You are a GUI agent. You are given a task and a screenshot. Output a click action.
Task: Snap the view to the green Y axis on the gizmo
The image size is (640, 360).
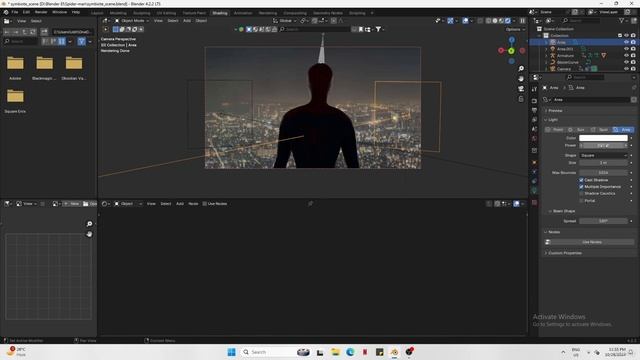pos(511,51)
